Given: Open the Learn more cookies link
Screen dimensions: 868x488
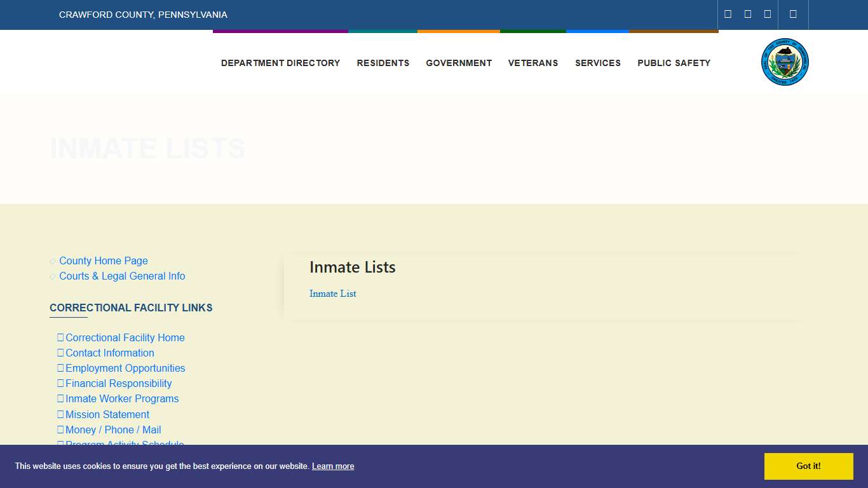Looking at the screenshot, I should 332,466.
